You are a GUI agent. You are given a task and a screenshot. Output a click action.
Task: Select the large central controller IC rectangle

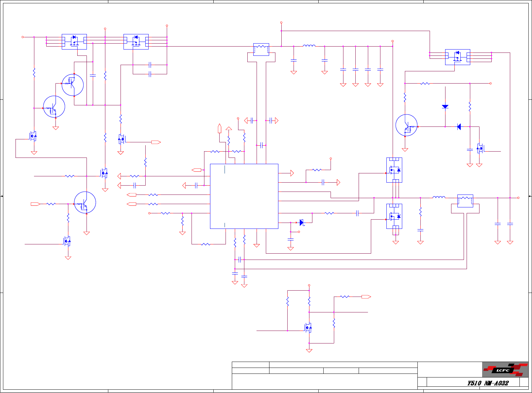[x=244, y=196]
